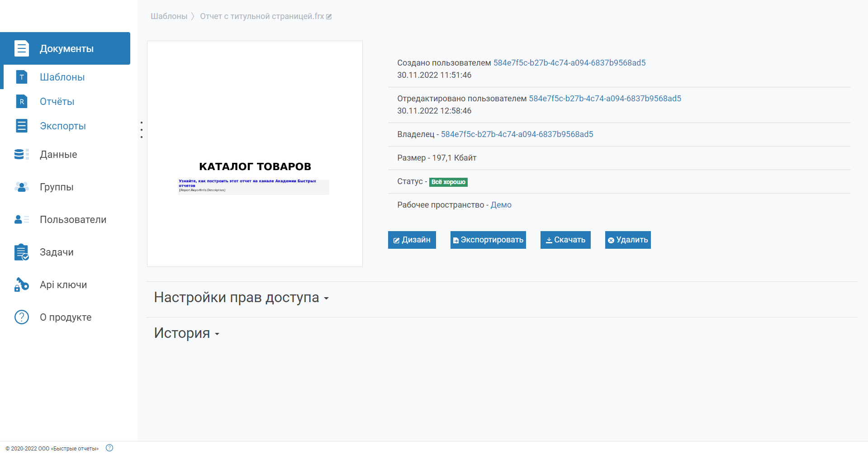The width and height of the screenshot is (868, 455).
Task: Open the editor user ID link
Action: click(605, 99)
